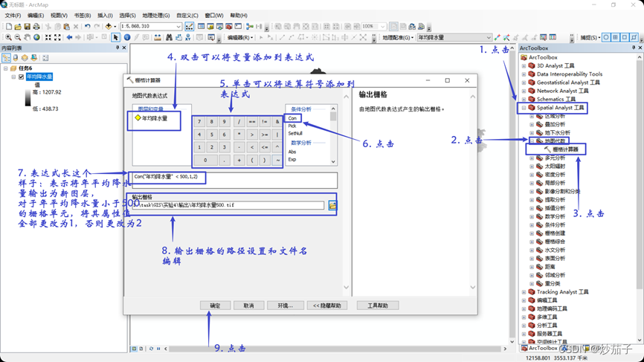The width and height of the screenshot is (644, 362).
Task: Activate the Select Elements arrow tool
Action: 116,37
